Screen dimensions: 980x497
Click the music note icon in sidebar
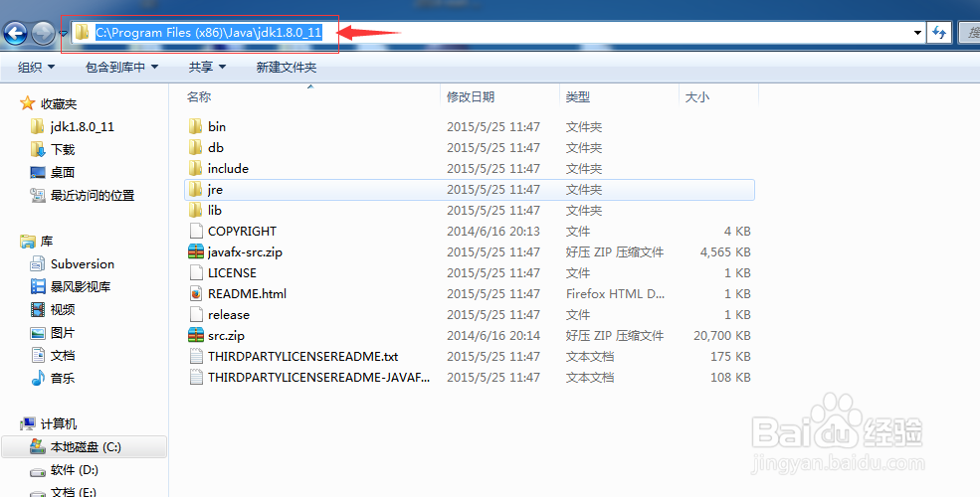[38, 378]
